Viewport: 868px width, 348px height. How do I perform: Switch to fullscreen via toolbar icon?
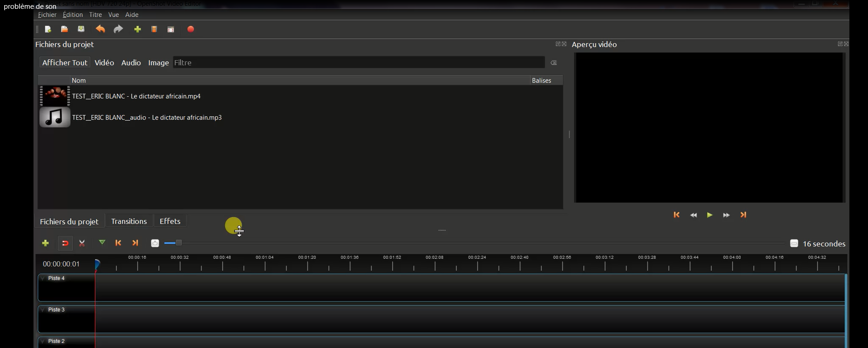click(x=171, y=29)
